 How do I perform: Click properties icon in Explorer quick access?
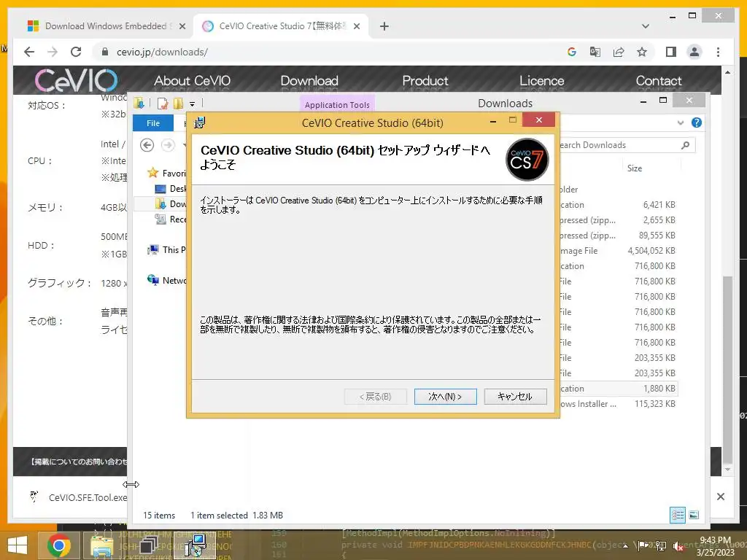[x=163, y=104]
